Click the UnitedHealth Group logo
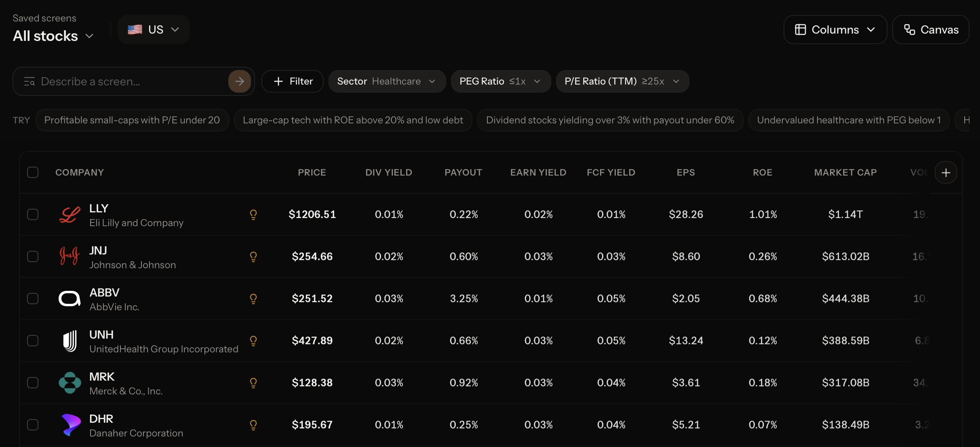The height and width of the screenshot is (447, 980). 70,341
